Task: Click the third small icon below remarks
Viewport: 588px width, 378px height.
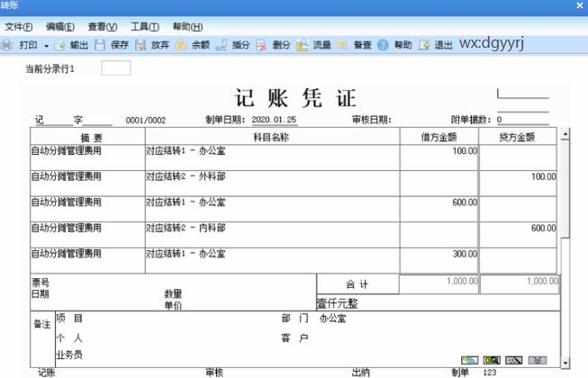Action: click(x=514, y=360)
